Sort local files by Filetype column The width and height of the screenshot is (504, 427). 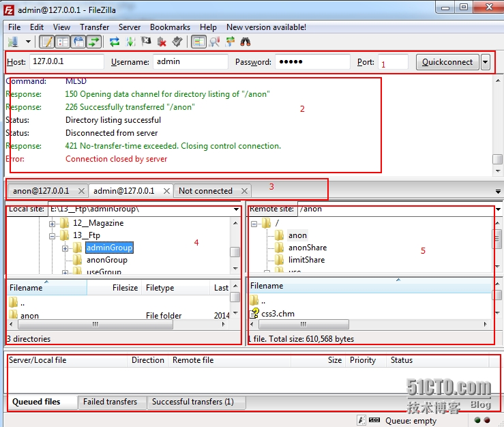(x=175, y=287)
